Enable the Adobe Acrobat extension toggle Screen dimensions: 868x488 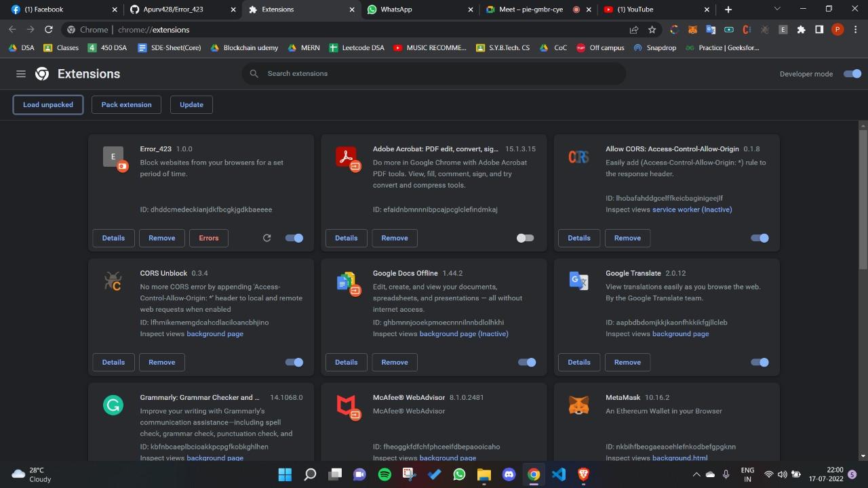525,238
